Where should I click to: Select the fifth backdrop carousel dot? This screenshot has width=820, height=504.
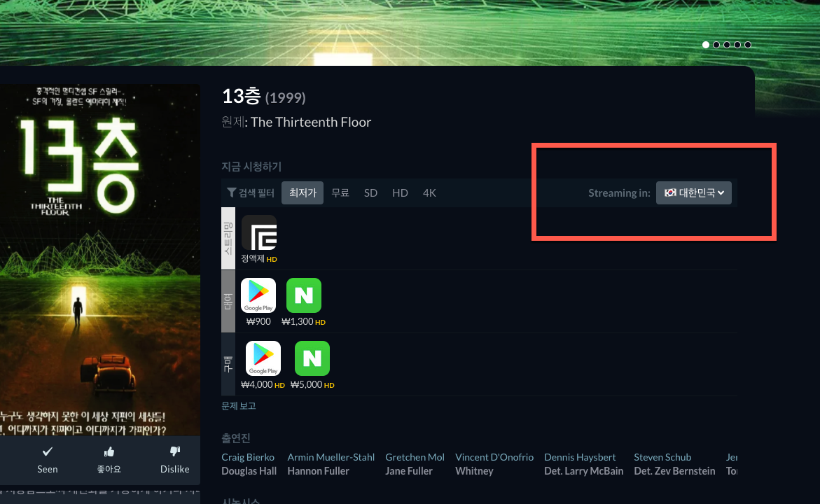tap(748, 45)
